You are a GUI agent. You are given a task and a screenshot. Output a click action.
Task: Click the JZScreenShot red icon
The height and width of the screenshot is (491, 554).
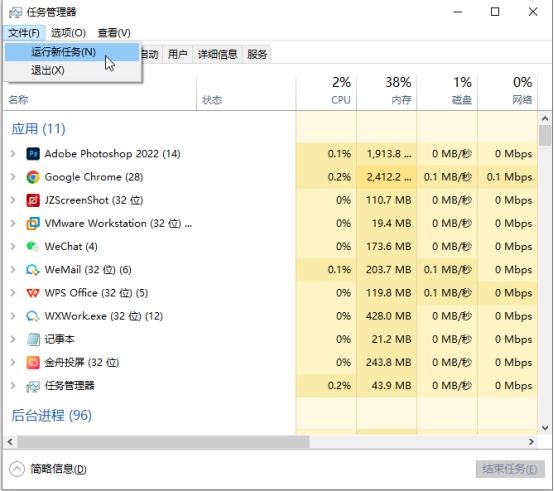pos(33,200)
